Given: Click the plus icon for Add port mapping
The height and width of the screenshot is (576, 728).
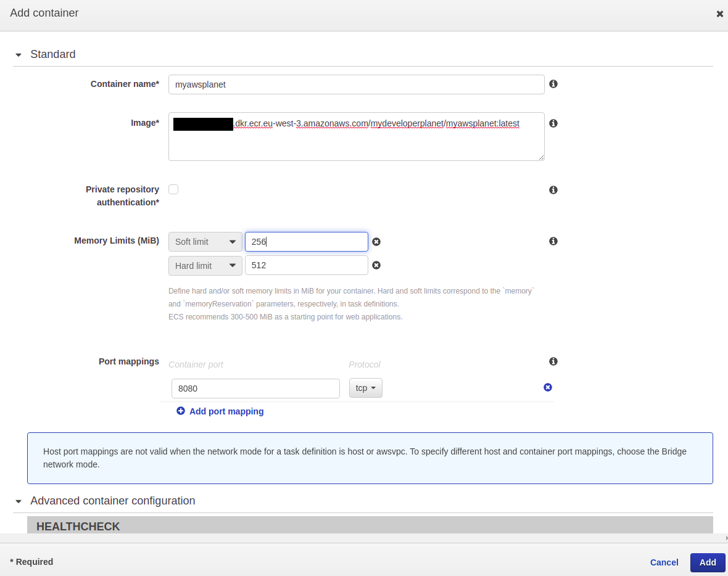Looking at the screenshot, I should click(181, 411).
